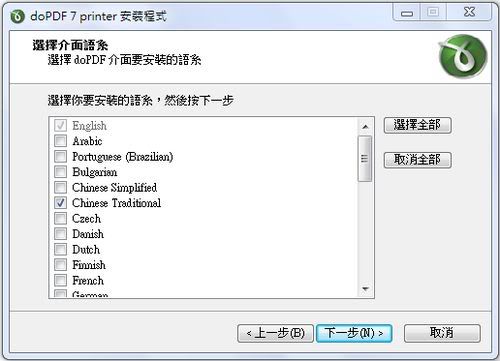Screen dimensions: 500x361
Task: Uncheck the Chinese Traditional checkbox
Action: (x=60, y=203)
